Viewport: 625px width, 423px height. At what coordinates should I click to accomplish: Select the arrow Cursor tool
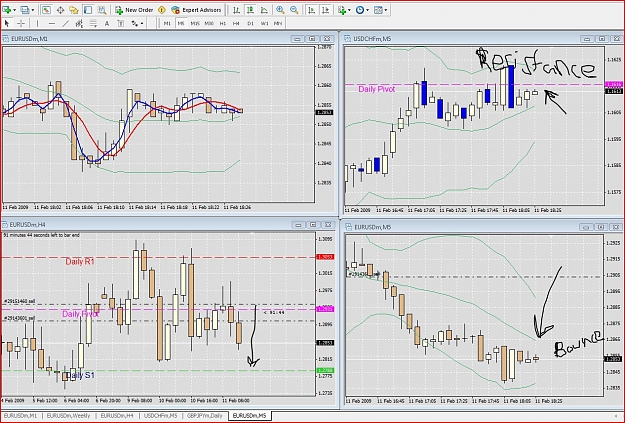point(7,24)
